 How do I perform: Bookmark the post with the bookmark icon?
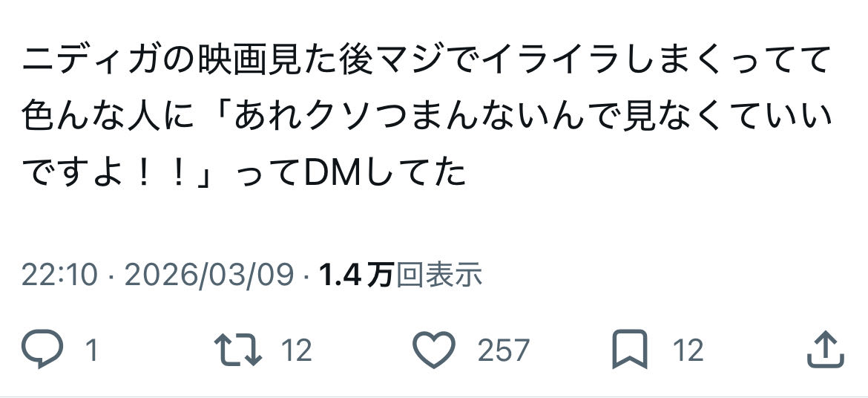[x=630, y=349]
